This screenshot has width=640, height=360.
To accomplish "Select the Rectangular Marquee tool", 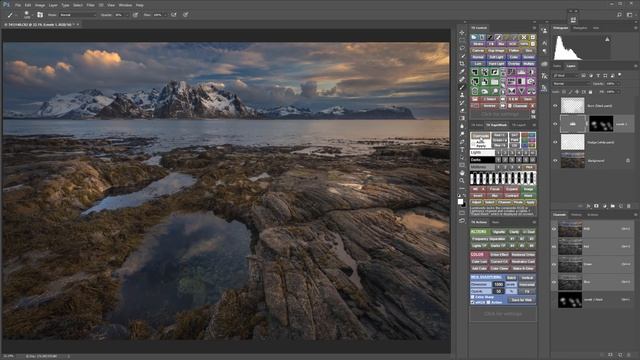I will click(462, 40).
